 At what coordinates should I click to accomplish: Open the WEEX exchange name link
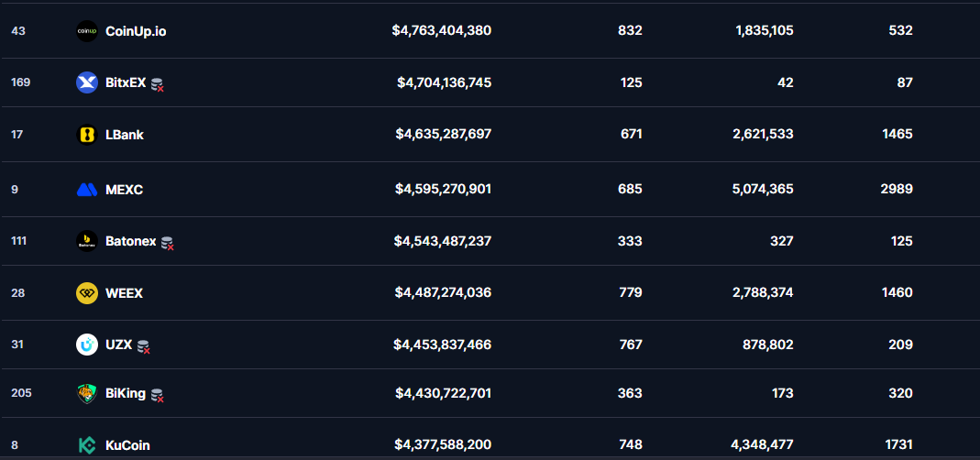124,293
